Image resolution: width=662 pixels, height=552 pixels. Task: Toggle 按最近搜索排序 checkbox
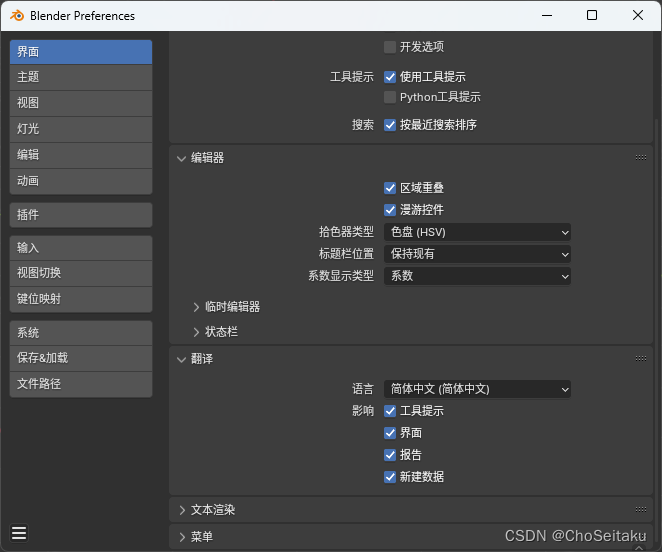[390, 125]
